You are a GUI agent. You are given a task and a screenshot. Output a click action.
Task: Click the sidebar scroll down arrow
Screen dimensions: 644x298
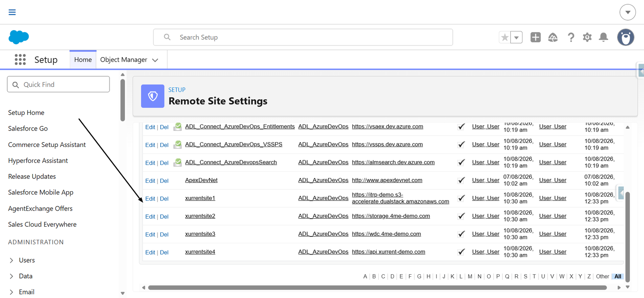[x=123, y=294]
